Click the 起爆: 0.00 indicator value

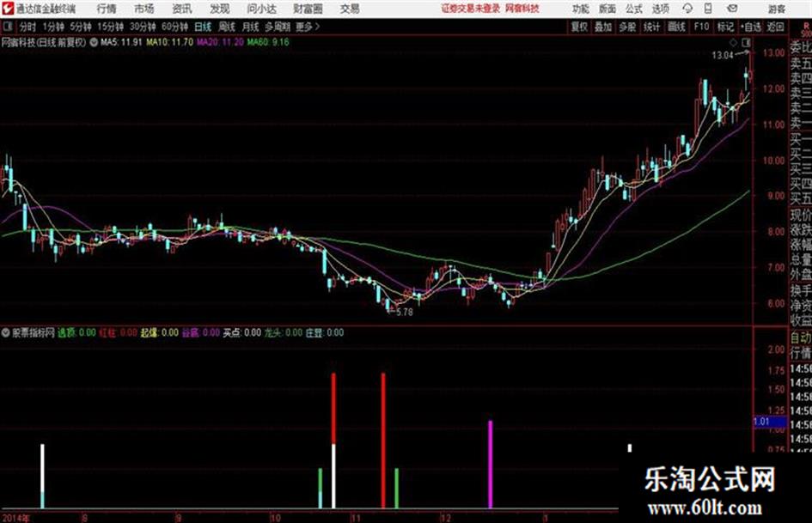[160, 332]
